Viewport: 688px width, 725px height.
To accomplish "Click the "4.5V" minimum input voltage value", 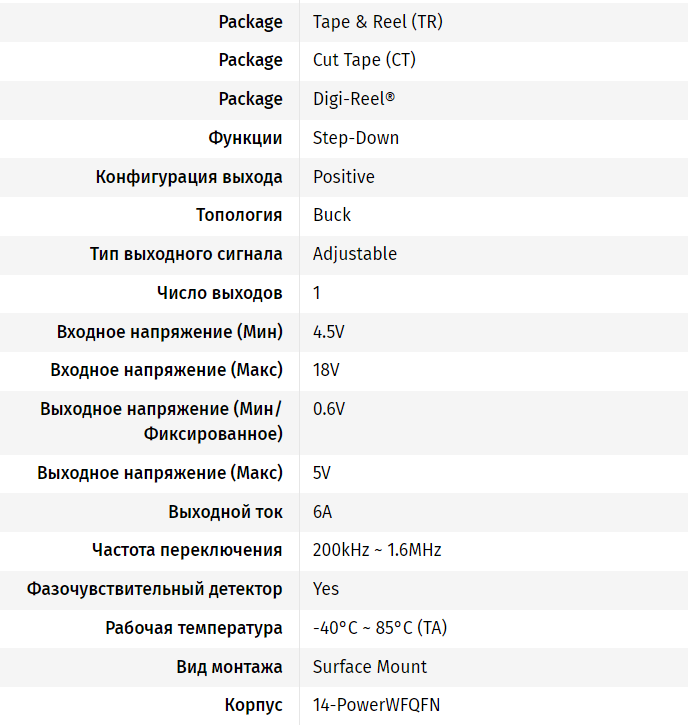I will pyautogui.click(x=329, y=332).
